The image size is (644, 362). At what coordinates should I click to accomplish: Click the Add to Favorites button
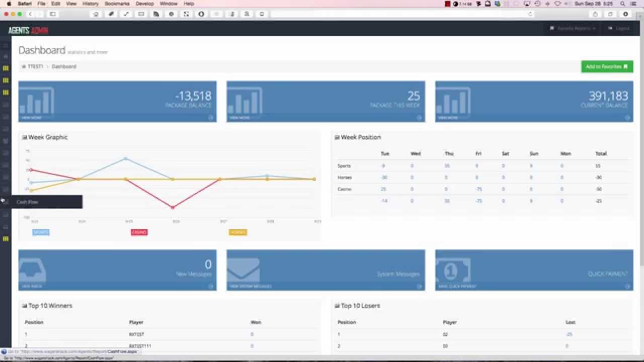[x=607, y=66]
